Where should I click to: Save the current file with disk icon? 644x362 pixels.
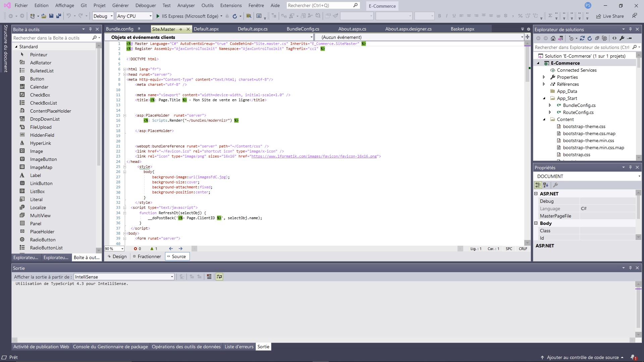pos(51,16)
